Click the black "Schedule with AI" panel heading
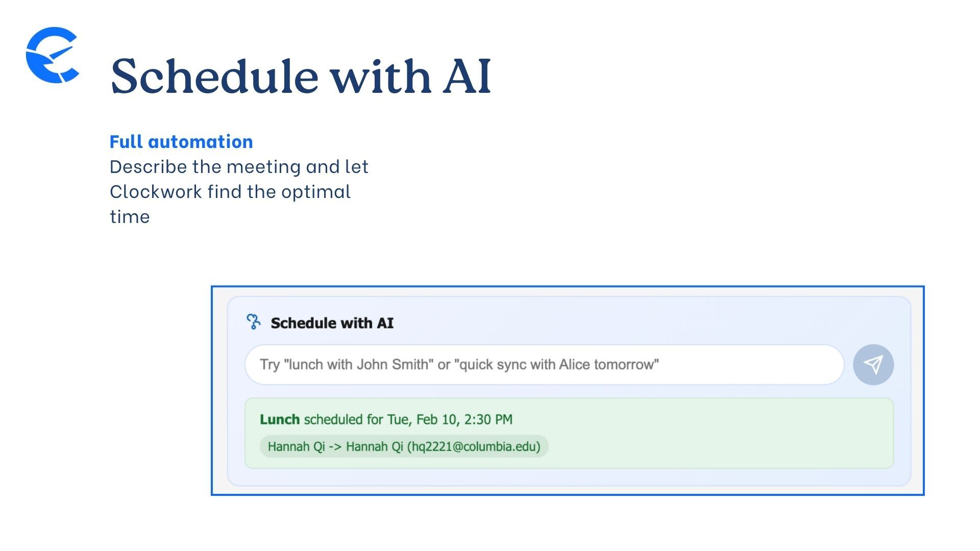980x551 pixels. (x=332, y=323)
